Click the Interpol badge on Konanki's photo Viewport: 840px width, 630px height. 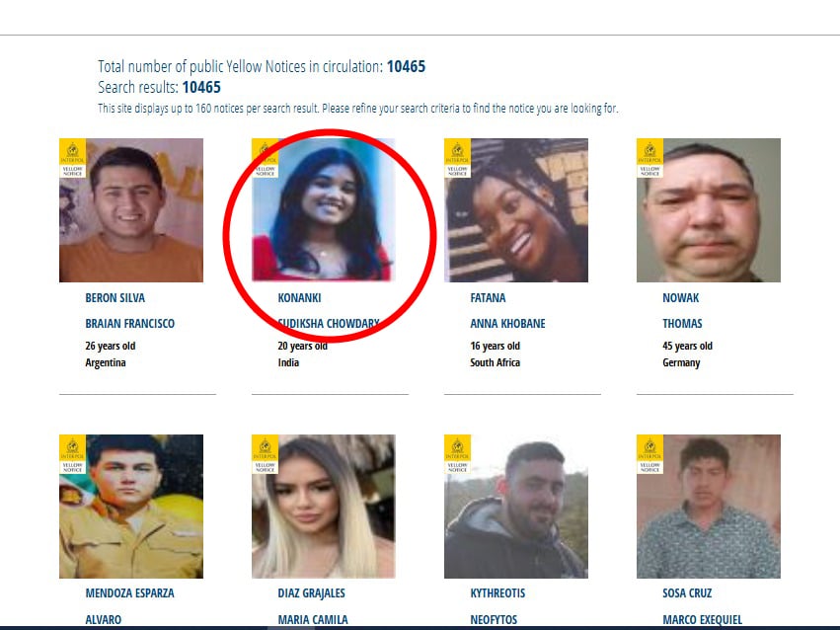pyautogui.click(x=265, y=158)
